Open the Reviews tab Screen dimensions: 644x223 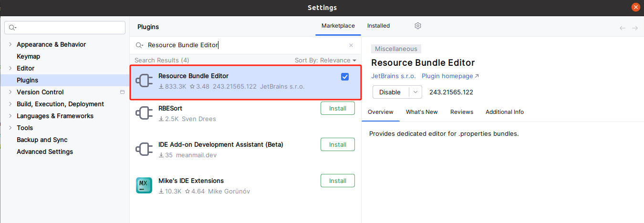pyautogui.click(x=462, y=112)
